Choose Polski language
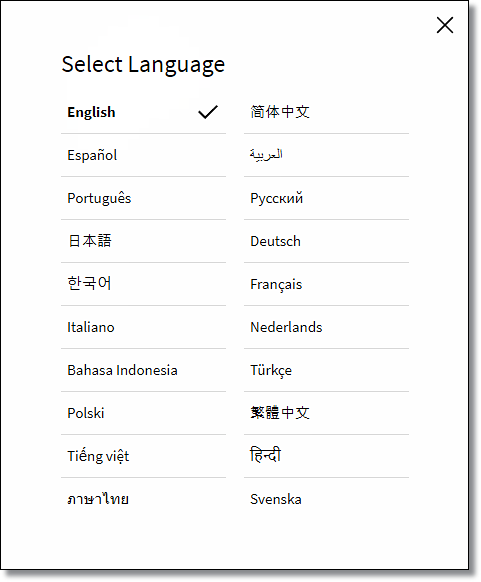 pyautogui.click(x=143, y=413)
